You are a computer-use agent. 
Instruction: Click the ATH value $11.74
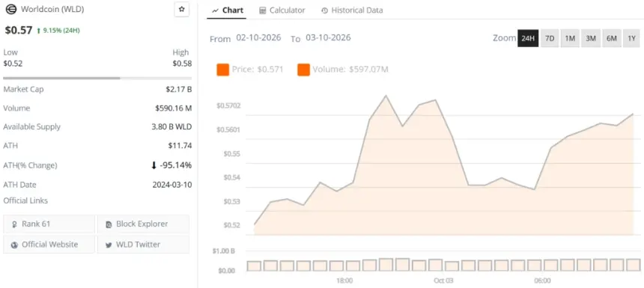tap(180, 146)
